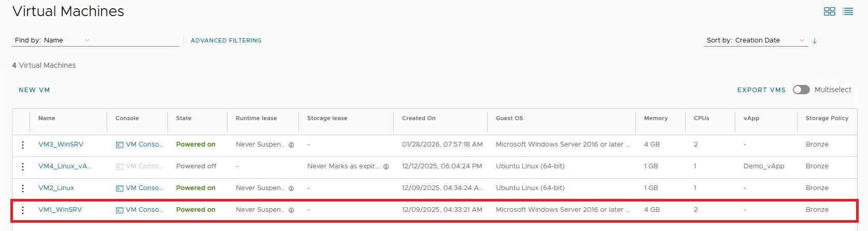Viewport: 868px width, 231px height.
Task: Click EXPORT VMS button
Action: (x=761, y=90)
